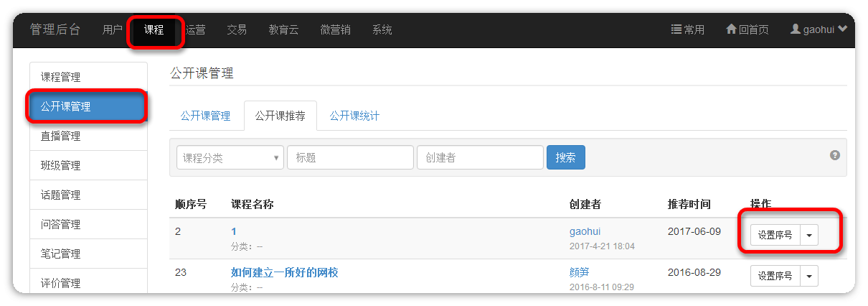This screenshot has width=868, height=306.
Task: Open creator link 颜笋
Action: click(x=579, y=272)
